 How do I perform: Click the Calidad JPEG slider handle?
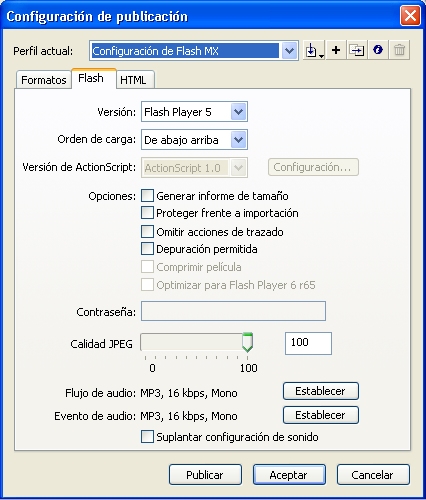(247, 342)
